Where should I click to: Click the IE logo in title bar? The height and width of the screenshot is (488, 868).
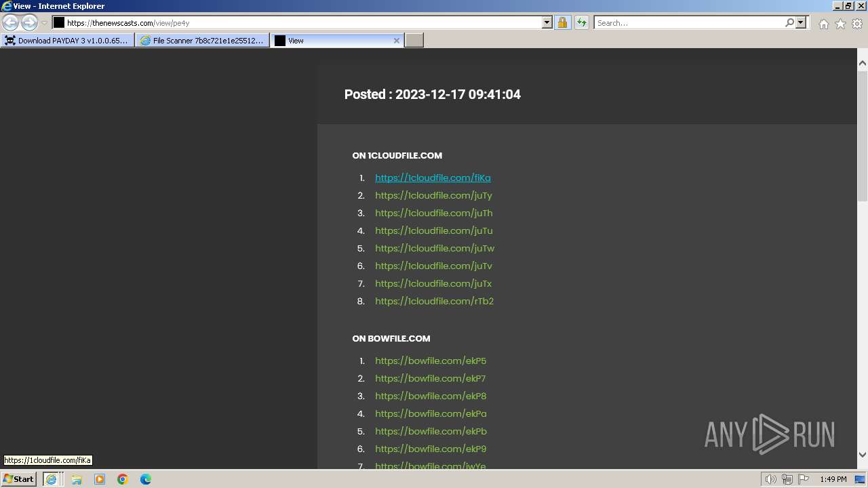[7, 6]
